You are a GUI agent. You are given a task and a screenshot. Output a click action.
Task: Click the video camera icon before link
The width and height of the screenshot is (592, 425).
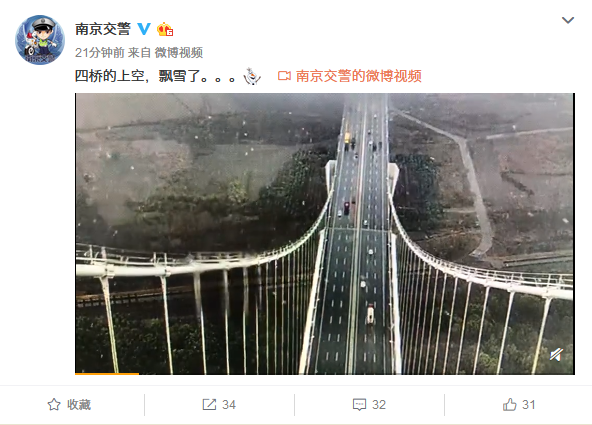[x=284, y=76]
